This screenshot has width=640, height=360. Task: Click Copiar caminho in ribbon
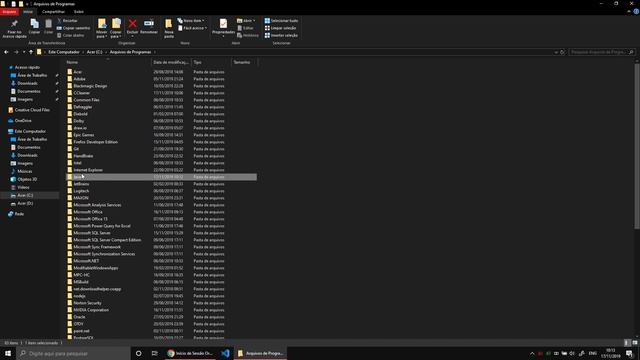point(73,28)
